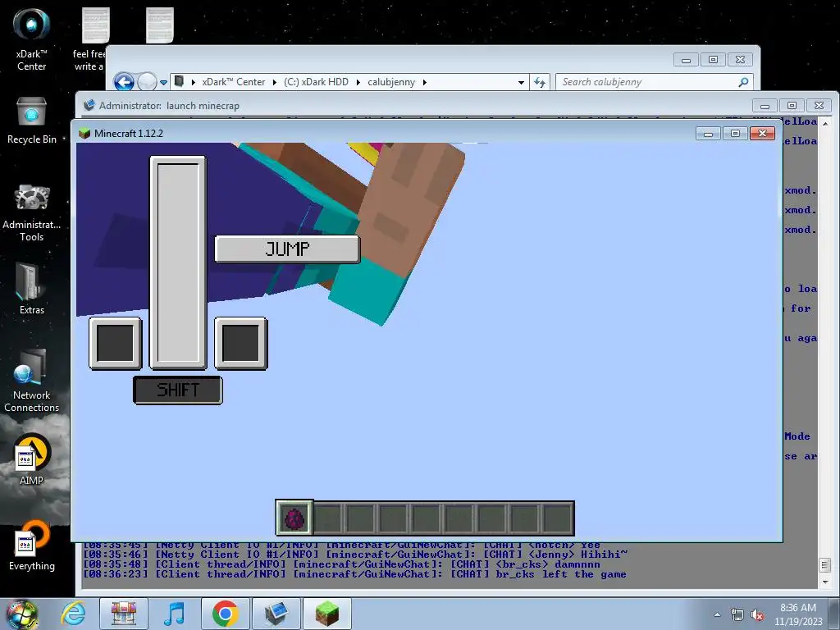Click the (C:) xDark HDD breadcrumb
The image size is (840, 630).
click(316, 82)
